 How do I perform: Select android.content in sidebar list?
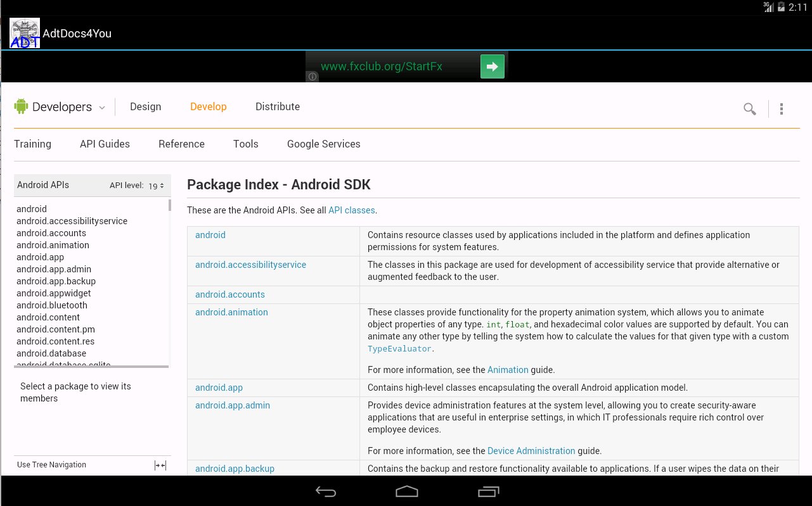tap(48, 317)
